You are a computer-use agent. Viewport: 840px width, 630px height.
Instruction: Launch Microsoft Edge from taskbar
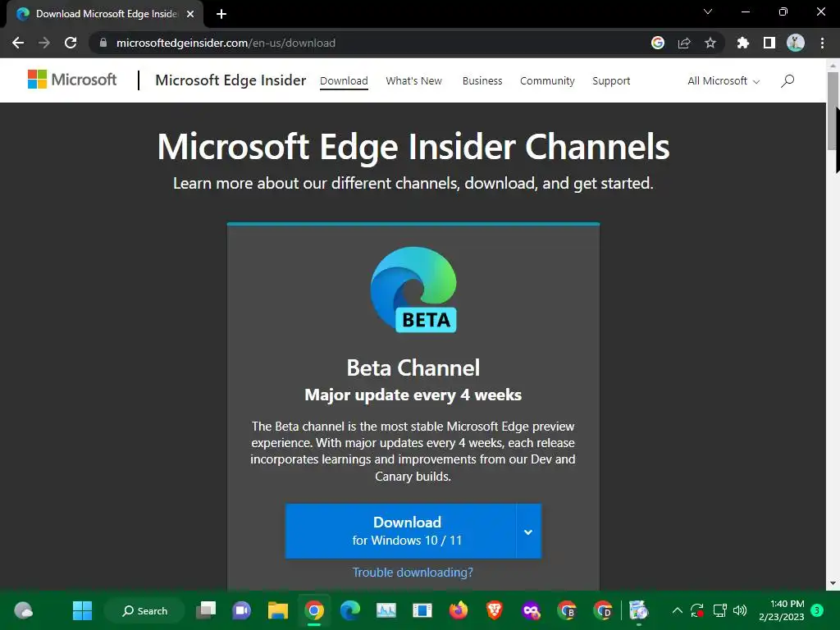tap(350, 610)
